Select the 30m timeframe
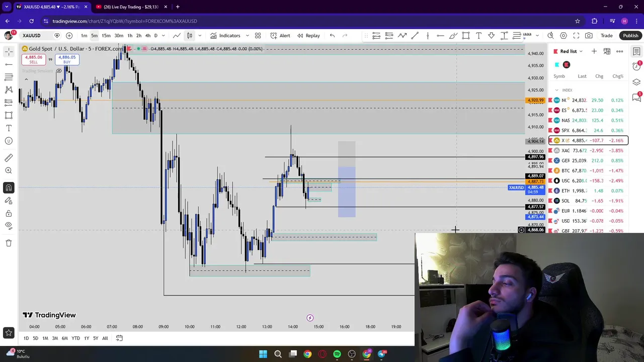The image size is (644, 362). [119, 36]
